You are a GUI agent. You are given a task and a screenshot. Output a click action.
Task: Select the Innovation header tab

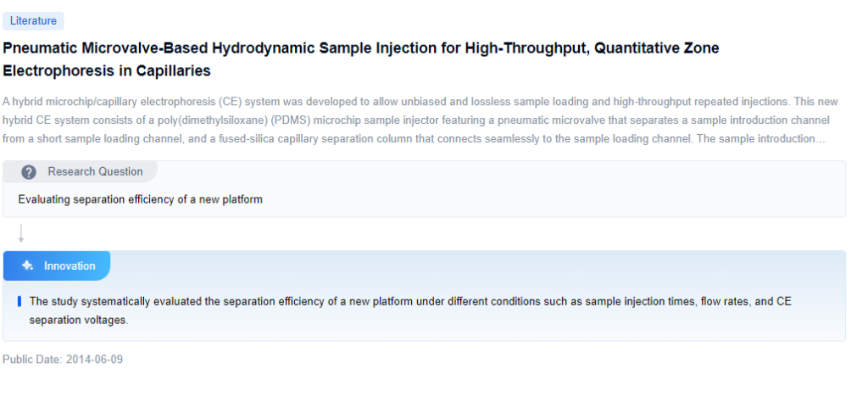pos(70,266)
